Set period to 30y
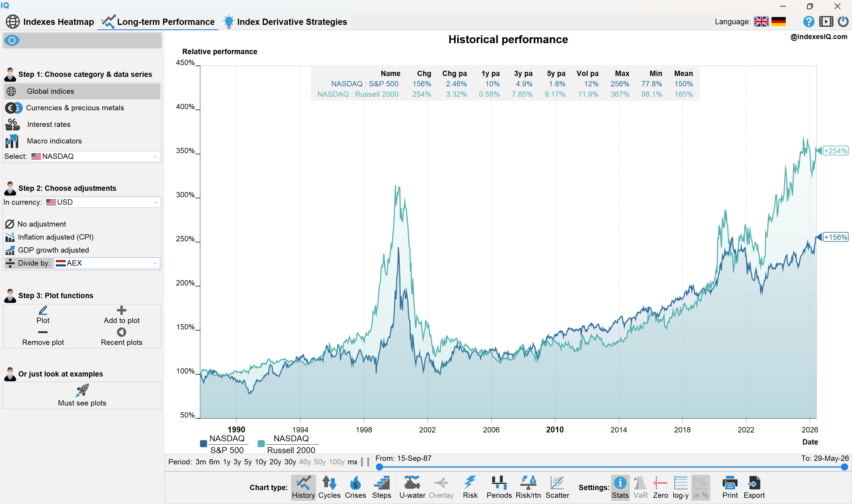The width and height of the screenshot is (852, 504). pos(290,462)
